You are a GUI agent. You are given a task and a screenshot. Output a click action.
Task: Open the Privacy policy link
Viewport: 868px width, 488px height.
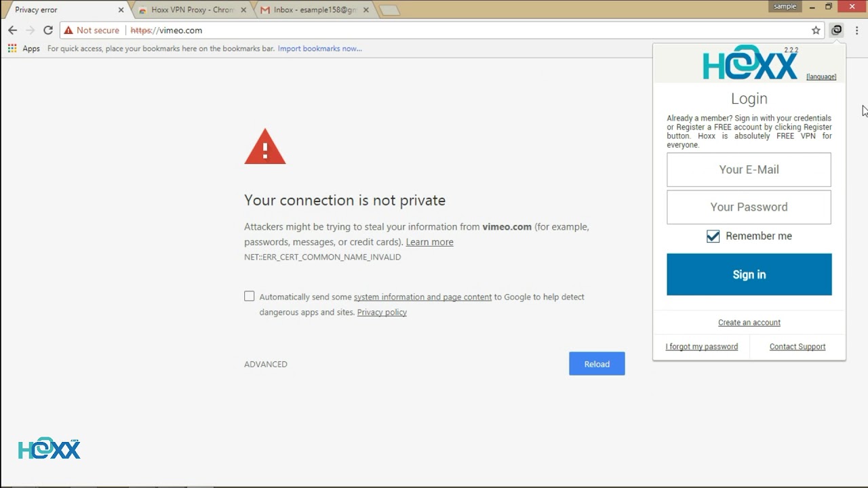click(382, 312)
